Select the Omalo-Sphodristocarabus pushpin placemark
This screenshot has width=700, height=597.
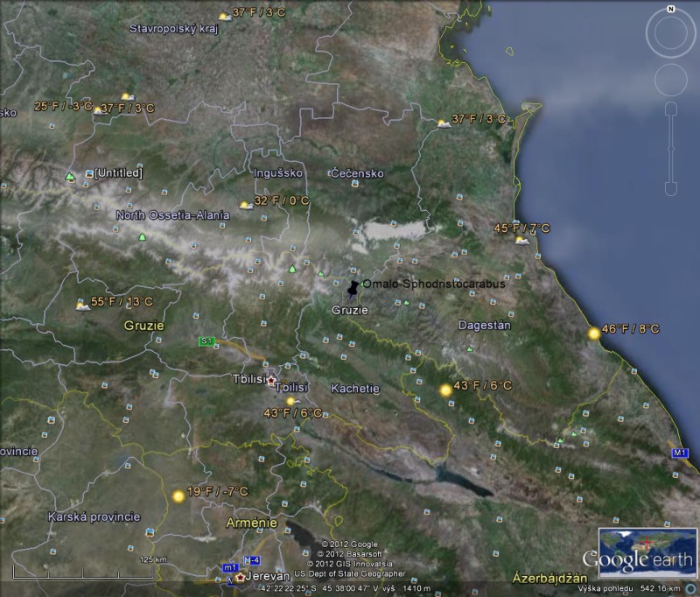352,288
